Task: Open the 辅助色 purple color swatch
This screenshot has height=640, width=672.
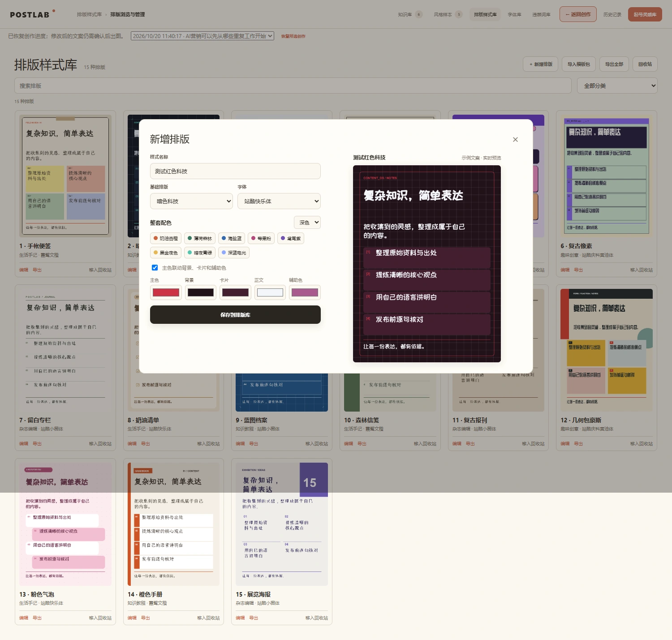Action: [x=305, y=292]
